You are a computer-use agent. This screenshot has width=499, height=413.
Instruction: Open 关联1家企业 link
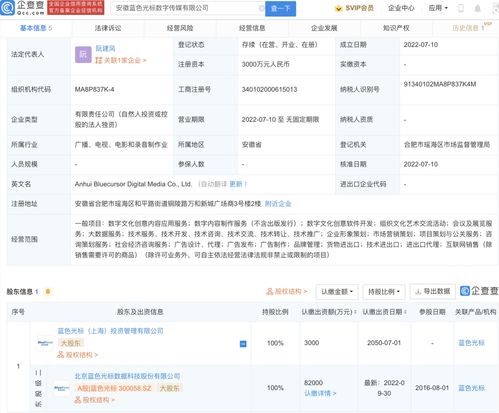121,60
